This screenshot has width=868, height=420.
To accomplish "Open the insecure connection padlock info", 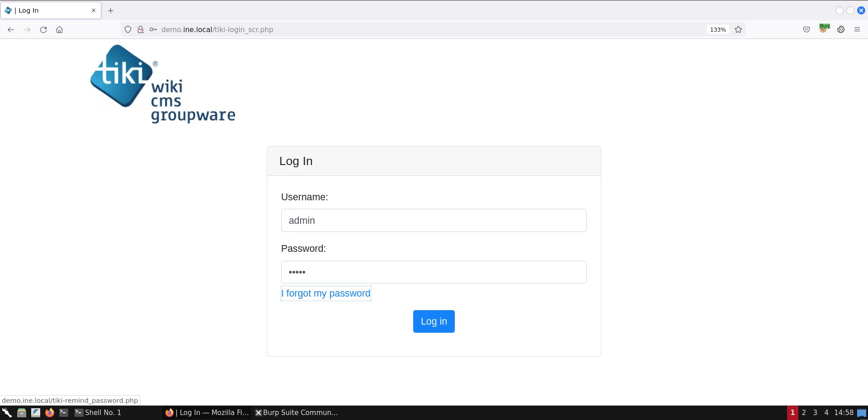I will click(x=141, y=30).
